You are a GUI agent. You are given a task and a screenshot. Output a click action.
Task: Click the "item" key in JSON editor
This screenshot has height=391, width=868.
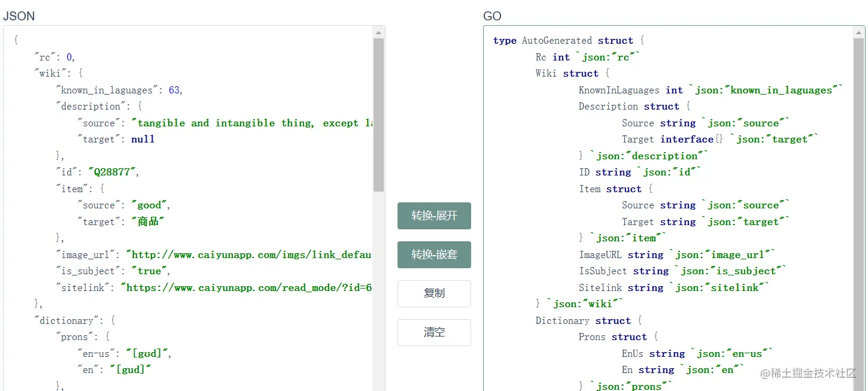point(71,189)
